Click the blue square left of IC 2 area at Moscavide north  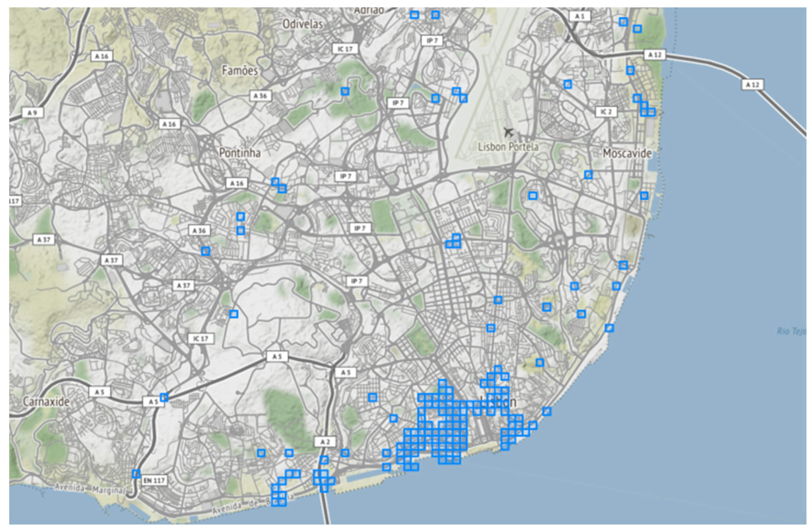568,84
